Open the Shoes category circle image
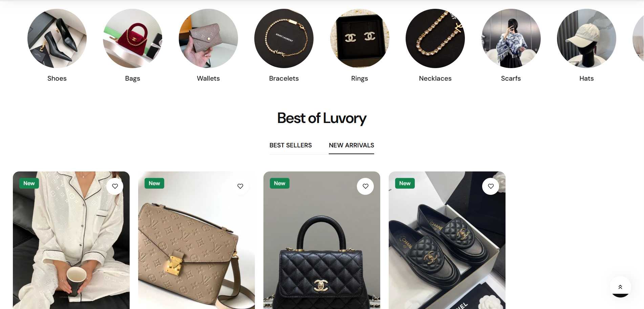This screenshot has width=644, height=309. 57,38
